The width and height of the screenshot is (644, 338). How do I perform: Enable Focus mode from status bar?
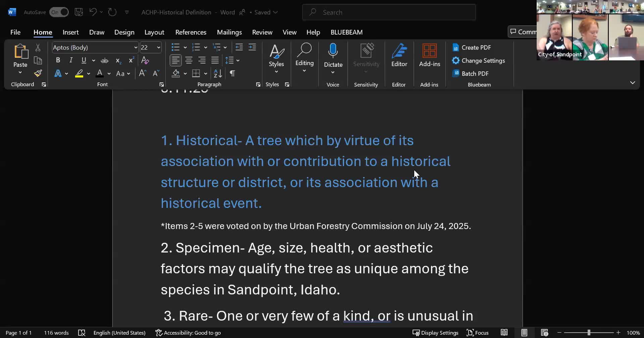click(478, 333)
